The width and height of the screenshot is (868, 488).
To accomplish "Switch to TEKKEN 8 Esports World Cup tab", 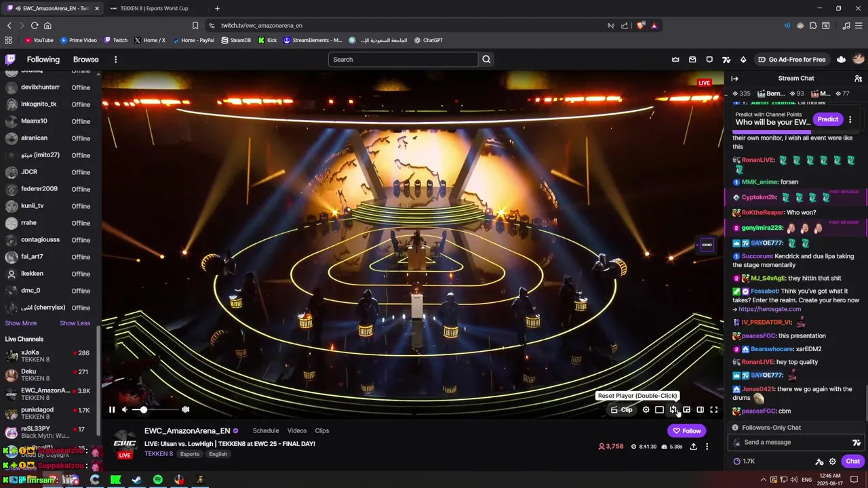I will [156, 8].
